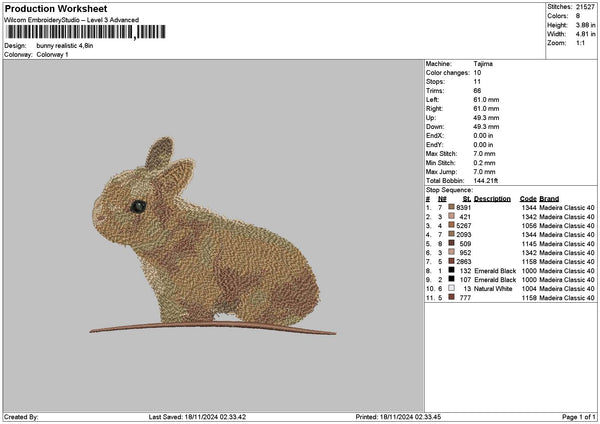600x424 pixels.
Task: Click the Code column header
Action: (x=528, y=198)
